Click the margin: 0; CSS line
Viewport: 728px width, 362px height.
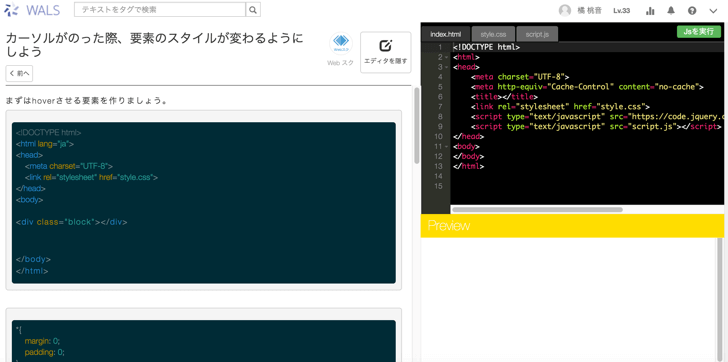[x=42, y=341]
